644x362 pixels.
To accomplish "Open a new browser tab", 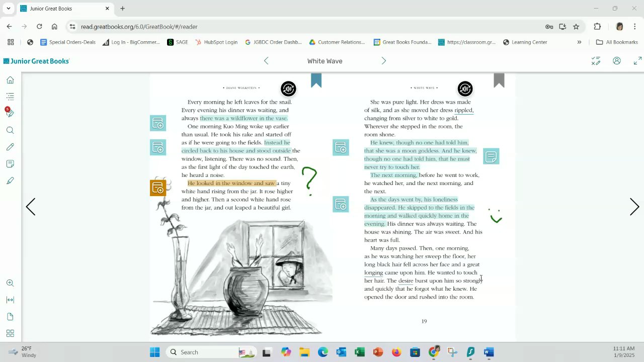I will coord(122,9).
